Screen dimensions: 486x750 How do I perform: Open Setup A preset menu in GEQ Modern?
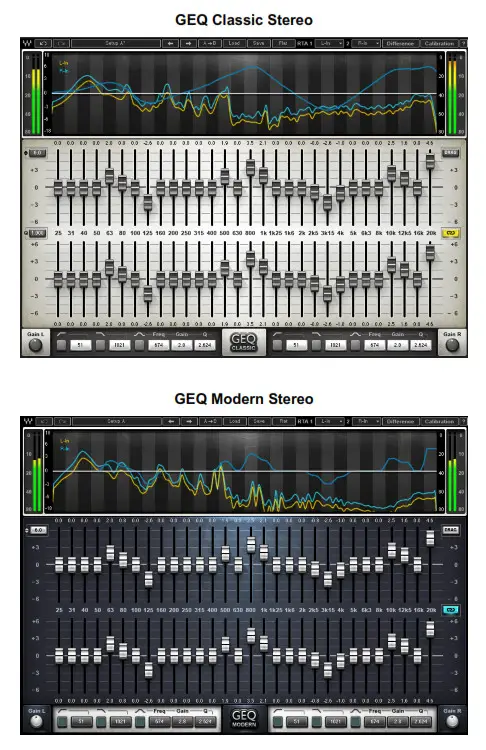coord(117,421)
